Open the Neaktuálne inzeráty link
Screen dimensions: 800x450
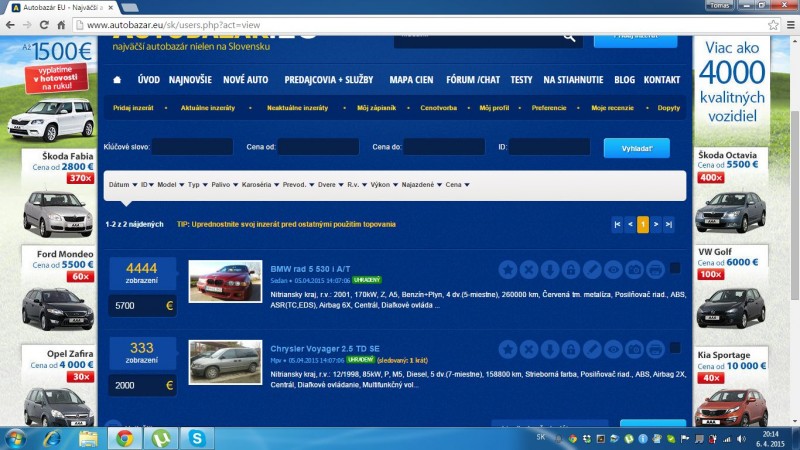tap(297, 108)
